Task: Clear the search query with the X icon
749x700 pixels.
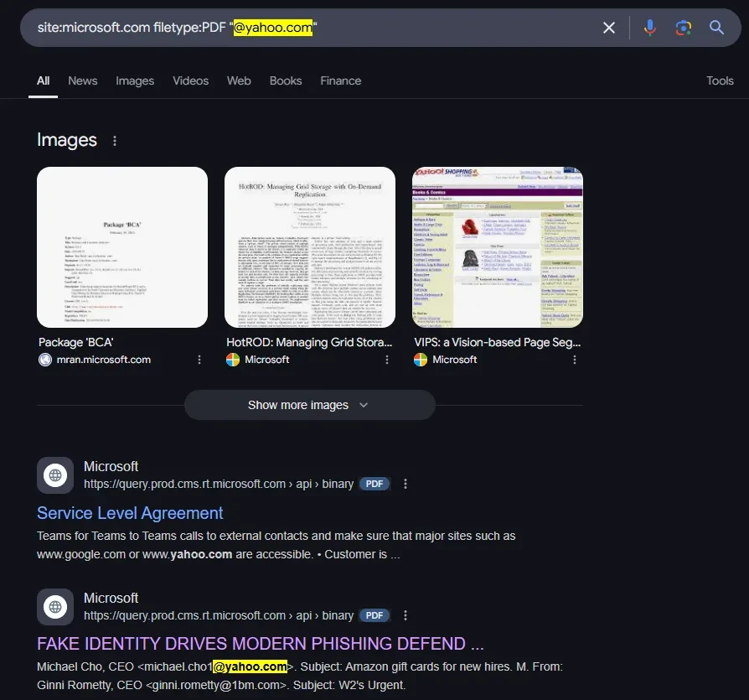Action: coord(608,28)
